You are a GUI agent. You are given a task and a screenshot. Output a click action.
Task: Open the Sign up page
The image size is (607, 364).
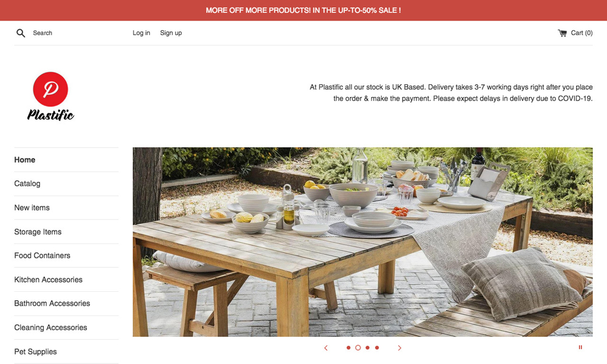pyautogui.click(x=171, y=33)
